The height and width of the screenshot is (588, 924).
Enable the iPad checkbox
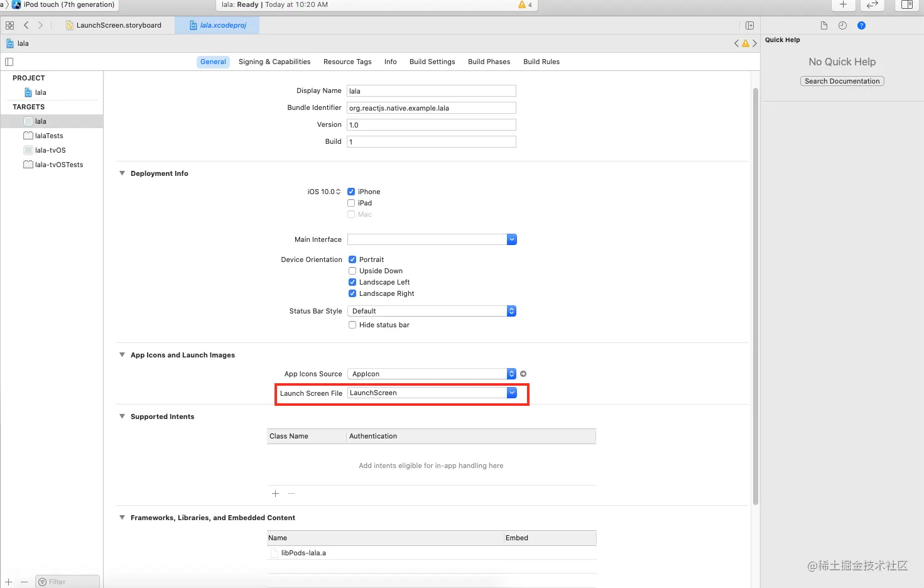351,203
